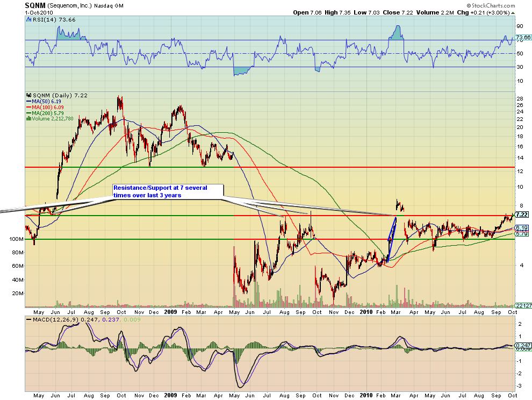Click the 73.66 RSI value tag

(x=523, y=37)
